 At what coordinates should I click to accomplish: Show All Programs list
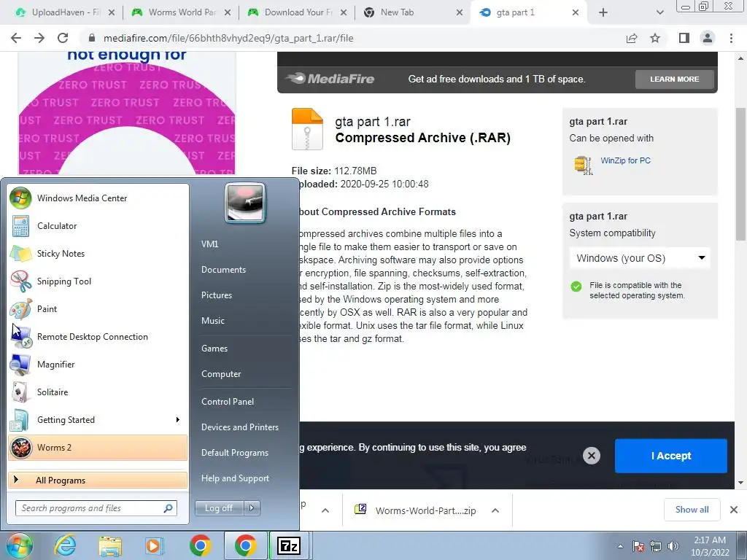(98, 480)
